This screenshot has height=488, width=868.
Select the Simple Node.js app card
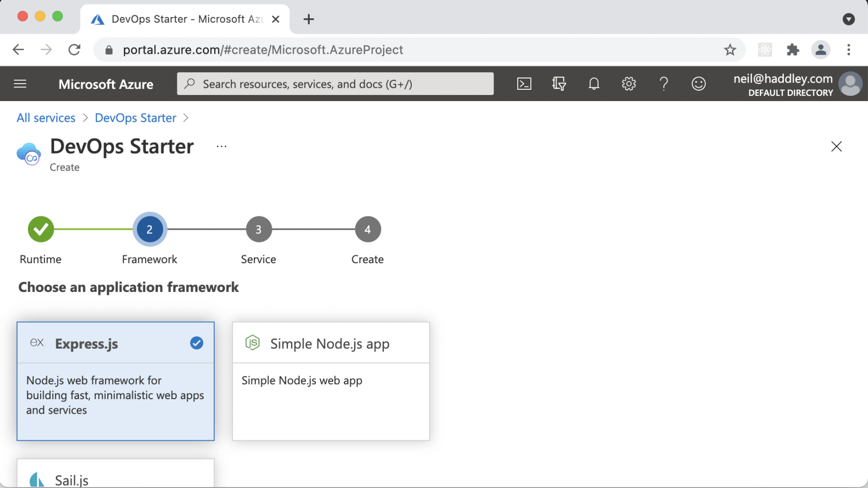(331, 381)
